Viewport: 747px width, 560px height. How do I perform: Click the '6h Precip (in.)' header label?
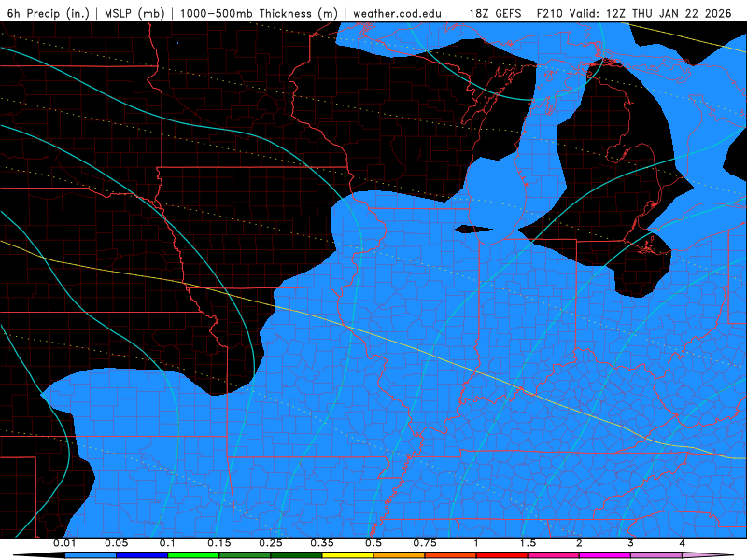point(49,13)
